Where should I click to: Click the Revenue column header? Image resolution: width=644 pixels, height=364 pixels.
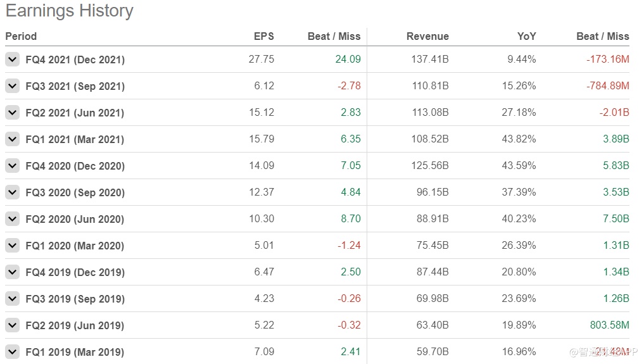pyautogui.click(x=427, y=36)
